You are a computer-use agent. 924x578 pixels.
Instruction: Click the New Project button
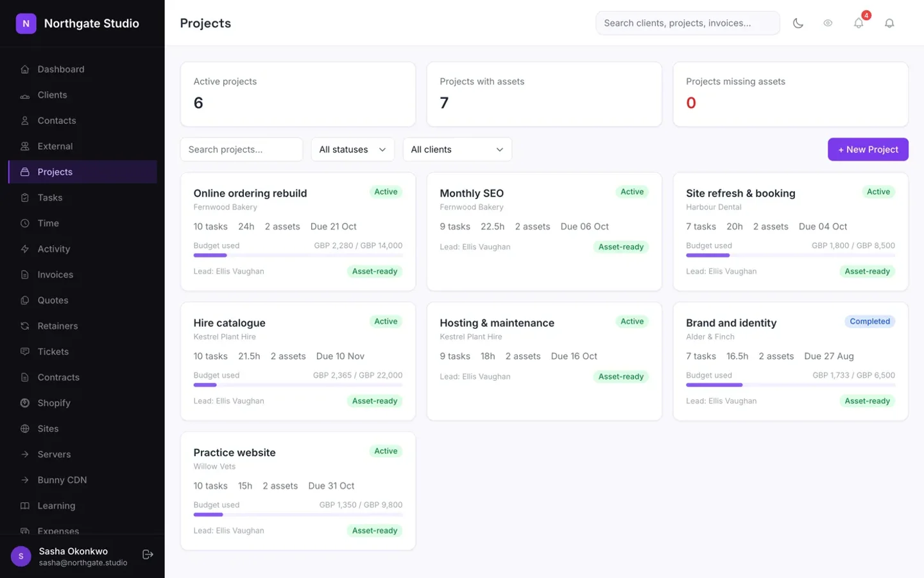tap(868, 150)
